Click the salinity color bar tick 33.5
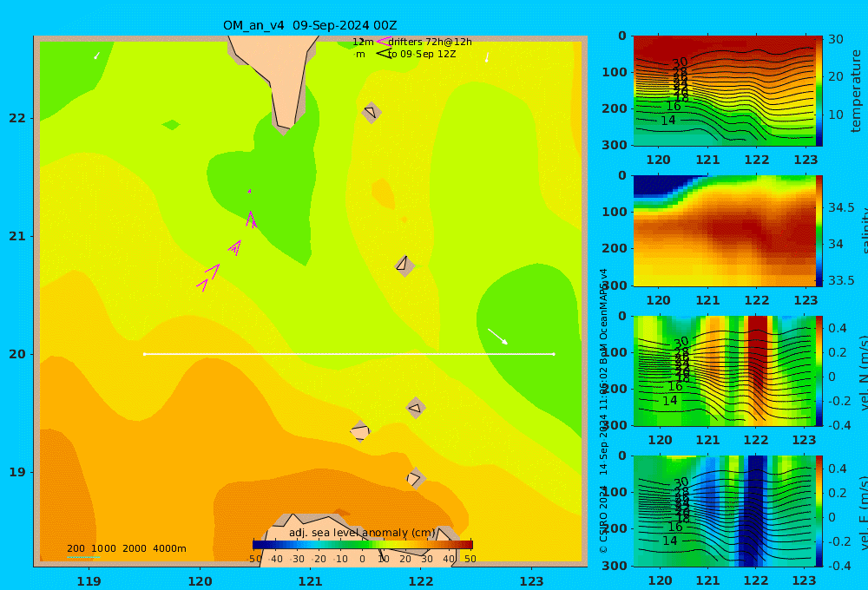 point(841,280)
